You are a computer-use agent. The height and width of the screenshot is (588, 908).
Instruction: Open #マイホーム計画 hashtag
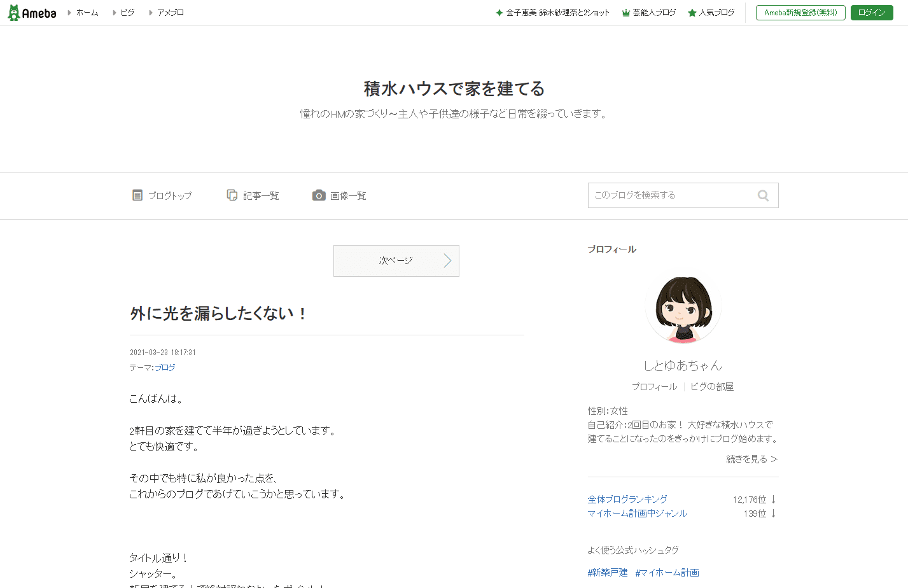pyautogui.click(x=667, y=573)
